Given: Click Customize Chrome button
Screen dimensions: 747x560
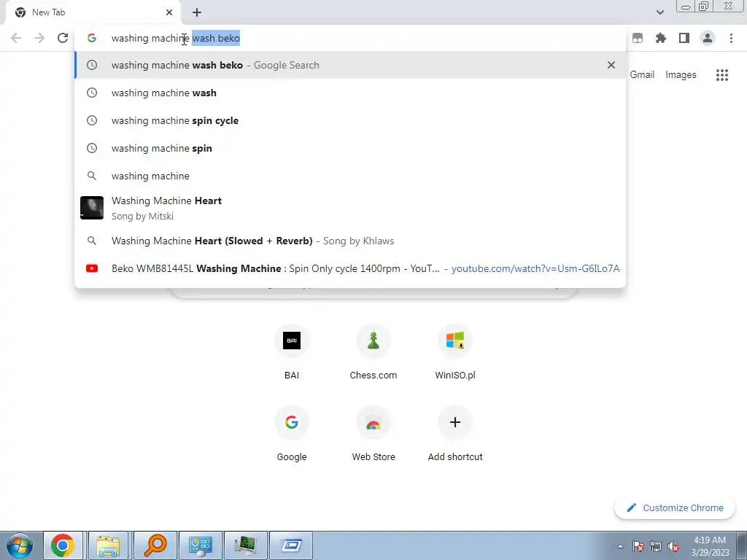Looking at the screenshot, I should (675, 507).
